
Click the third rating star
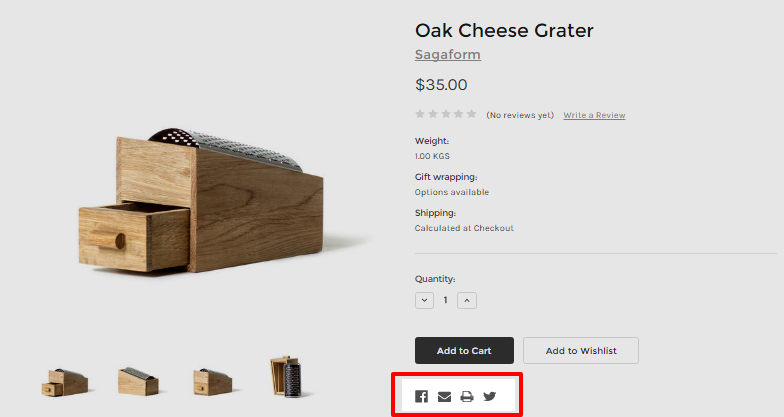446,114
